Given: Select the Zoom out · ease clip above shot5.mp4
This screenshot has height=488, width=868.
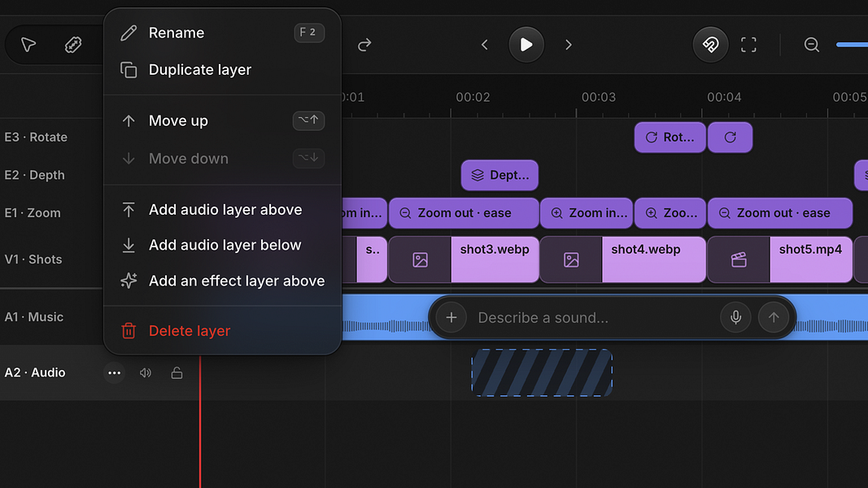Looking at the screenshot, I should (x=780, y=213).
